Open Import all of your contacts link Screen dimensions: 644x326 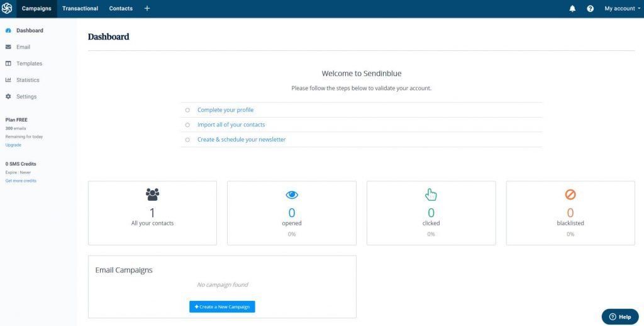[231, 125]
